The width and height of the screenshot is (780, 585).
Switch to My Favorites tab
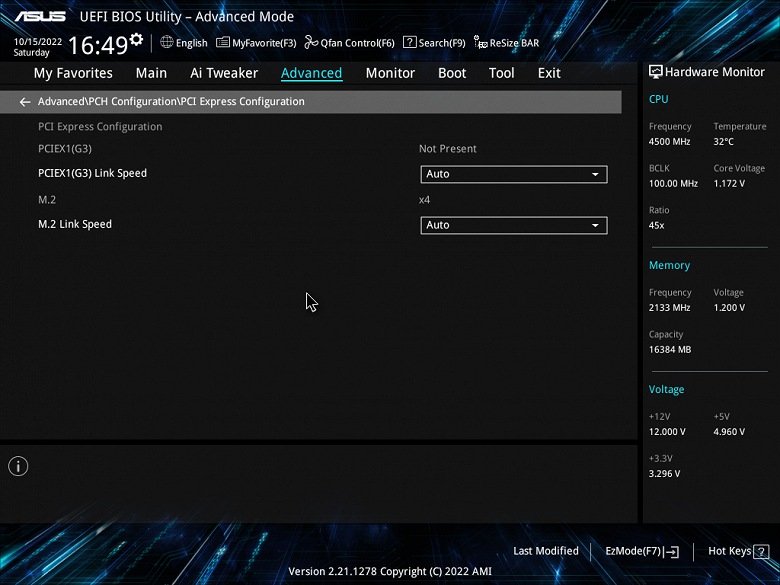[x=73, y=73]
